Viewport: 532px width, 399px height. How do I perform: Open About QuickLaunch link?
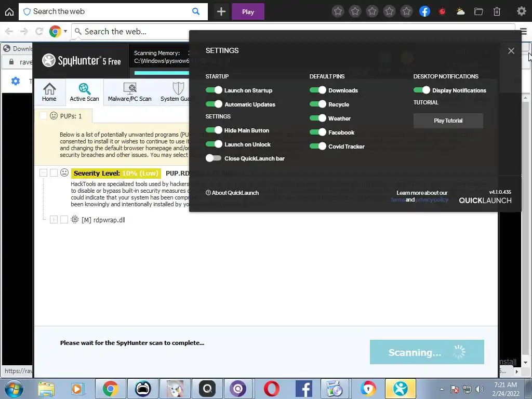point(232,193)
